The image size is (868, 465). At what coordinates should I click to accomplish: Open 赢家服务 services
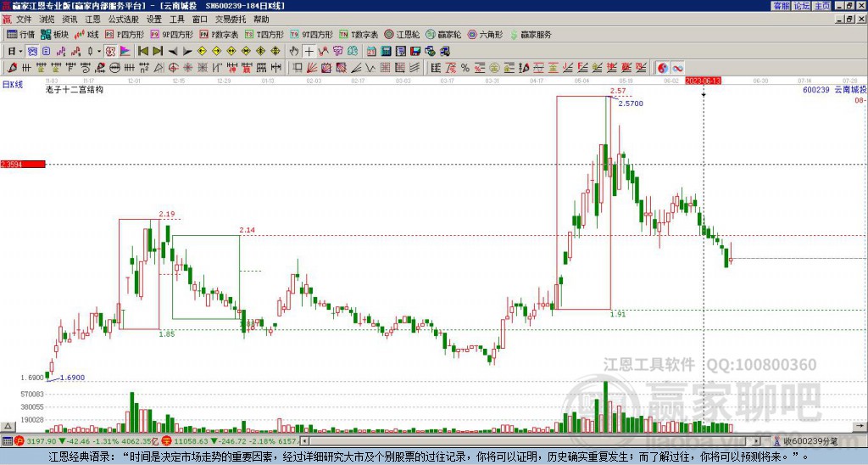(x=531, y=34)
